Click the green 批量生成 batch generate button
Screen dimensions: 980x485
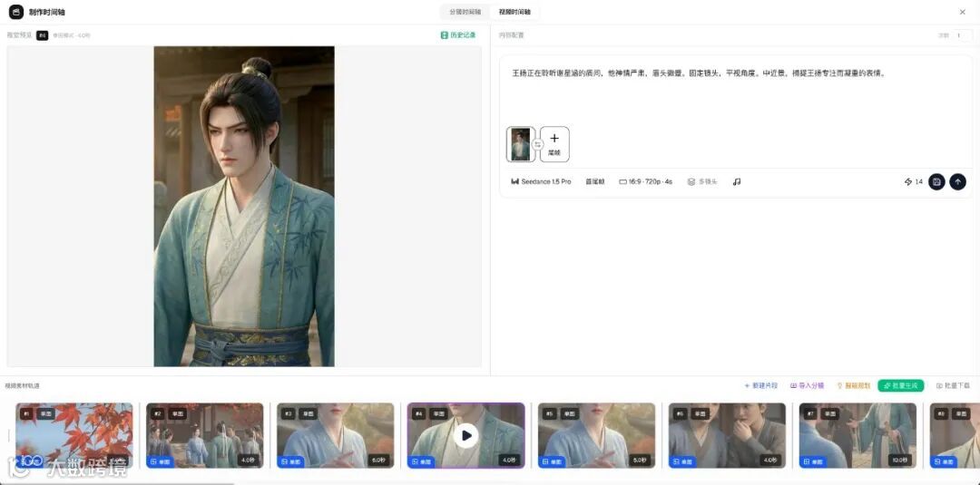(901, 386)
